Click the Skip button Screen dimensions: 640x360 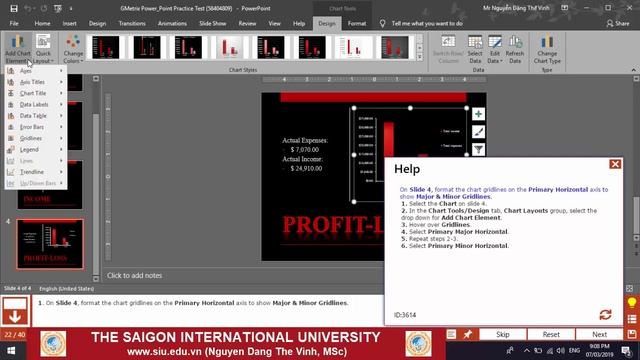[502, 334]
